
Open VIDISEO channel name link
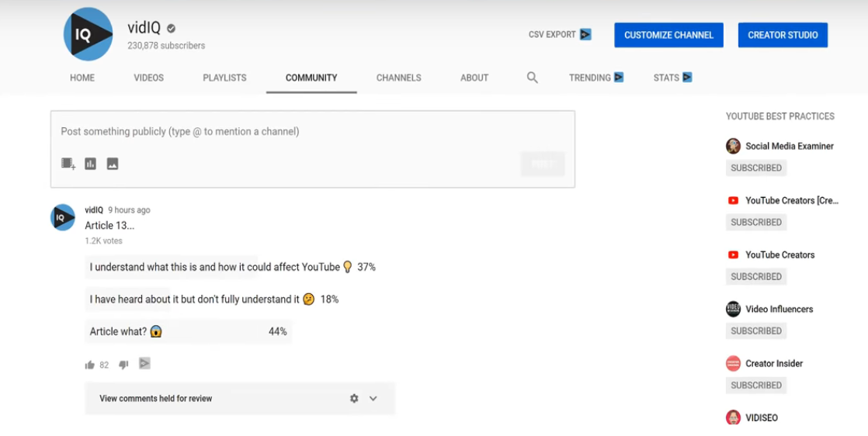coord(761,417)
